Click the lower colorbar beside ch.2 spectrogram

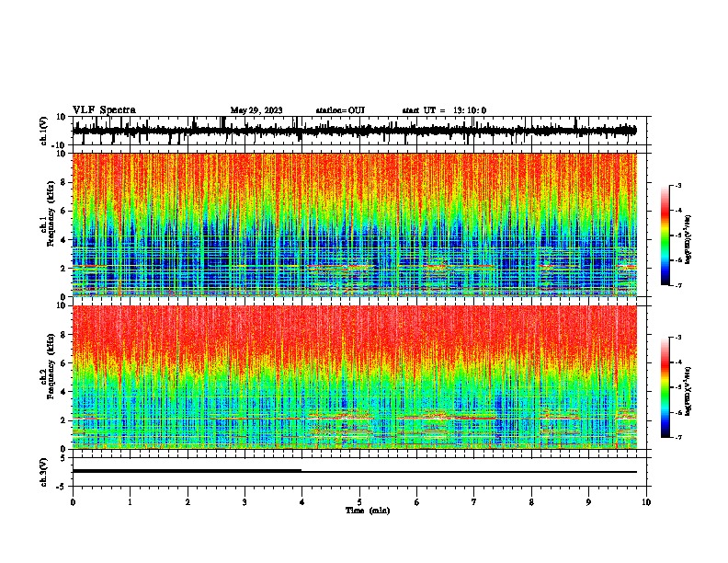(x=665, y=387)
